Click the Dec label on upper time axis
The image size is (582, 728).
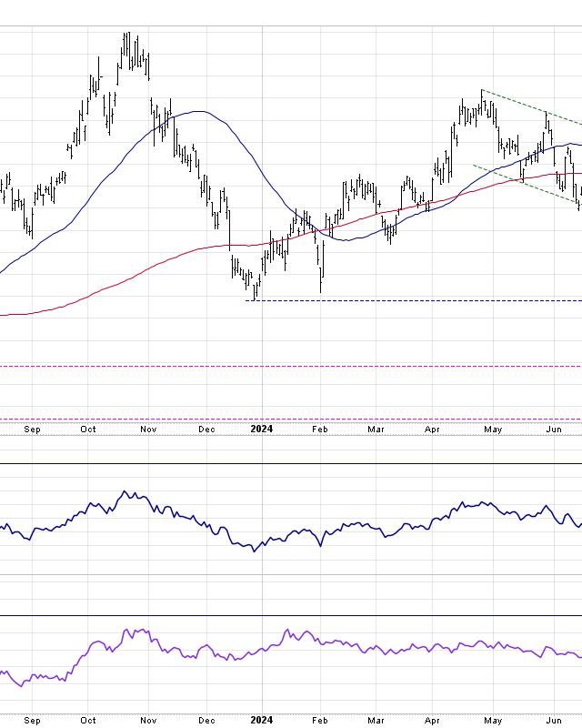(206, 429)
